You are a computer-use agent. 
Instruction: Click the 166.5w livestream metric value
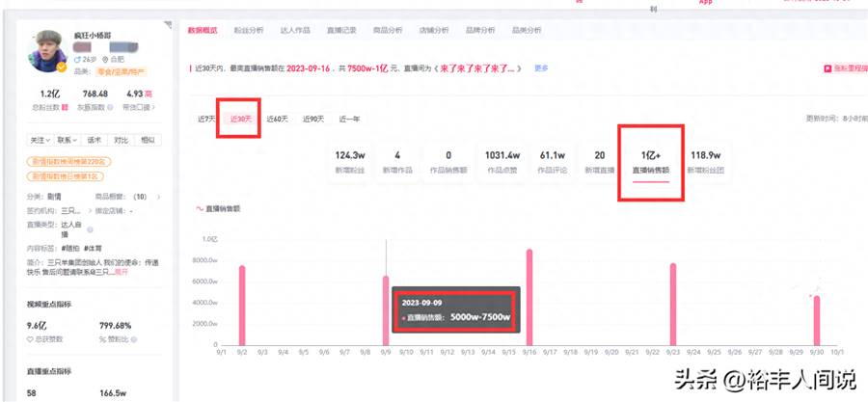113,393
